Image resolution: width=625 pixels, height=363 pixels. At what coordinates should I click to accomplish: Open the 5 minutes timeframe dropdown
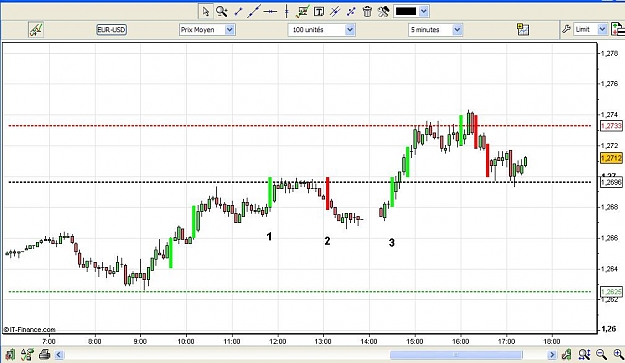coord(435,29)
